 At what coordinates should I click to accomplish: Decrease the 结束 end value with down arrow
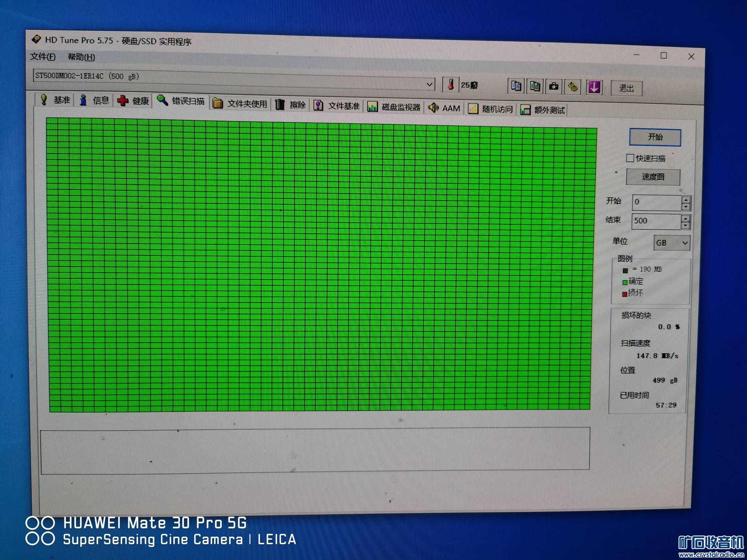pyautogui.click(x=685, y=226)
